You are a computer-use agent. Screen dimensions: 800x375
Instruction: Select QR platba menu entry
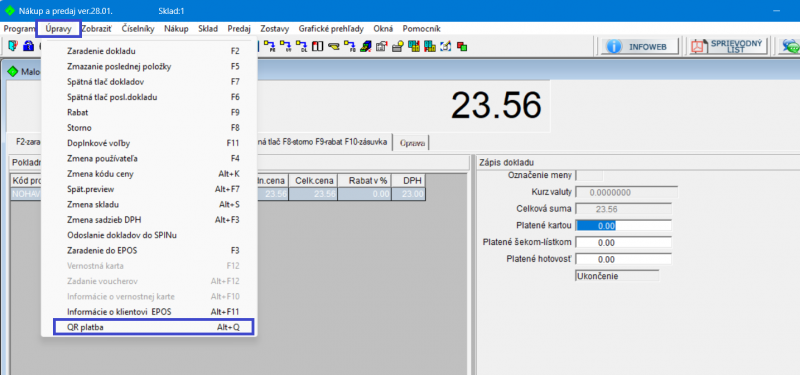tap(153, 327)
